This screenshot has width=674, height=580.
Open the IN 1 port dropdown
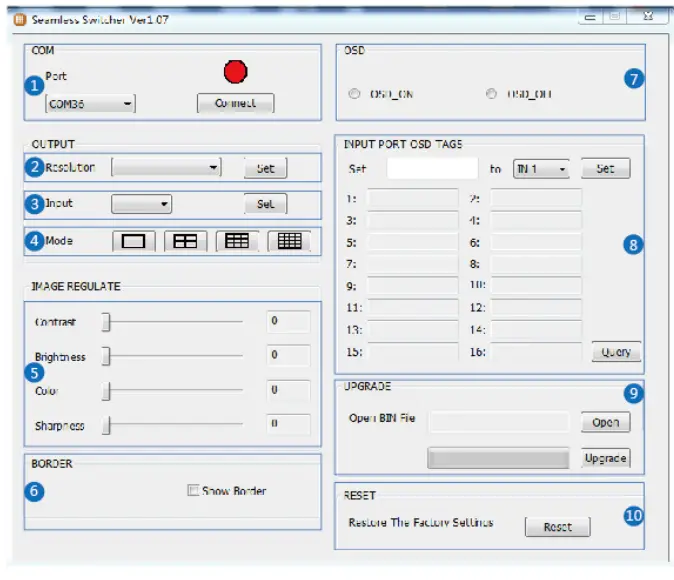tap(541, 169)
